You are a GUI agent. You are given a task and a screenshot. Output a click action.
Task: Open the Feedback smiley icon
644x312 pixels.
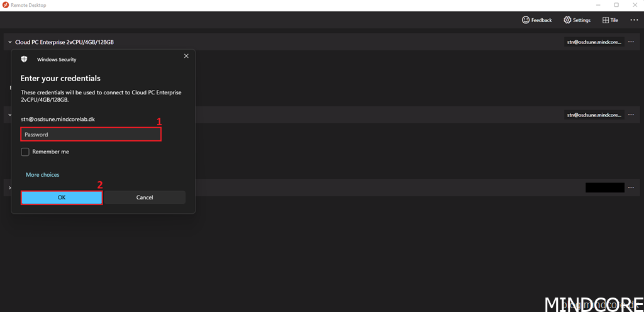pos(526,20)
